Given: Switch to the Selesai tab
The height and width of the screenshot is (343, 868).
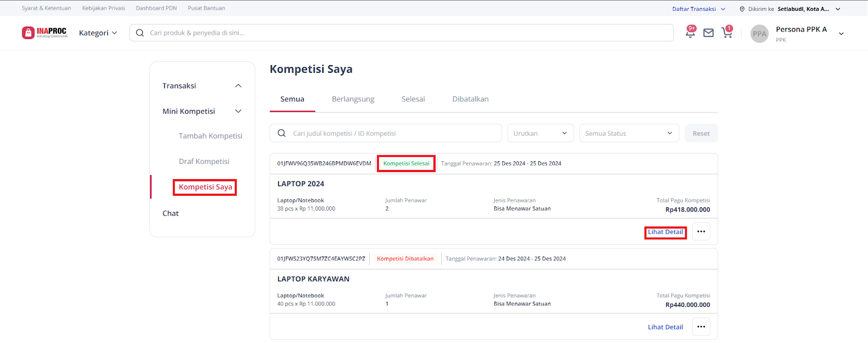Looking at the screenshot, I should (x=413, y=99).
